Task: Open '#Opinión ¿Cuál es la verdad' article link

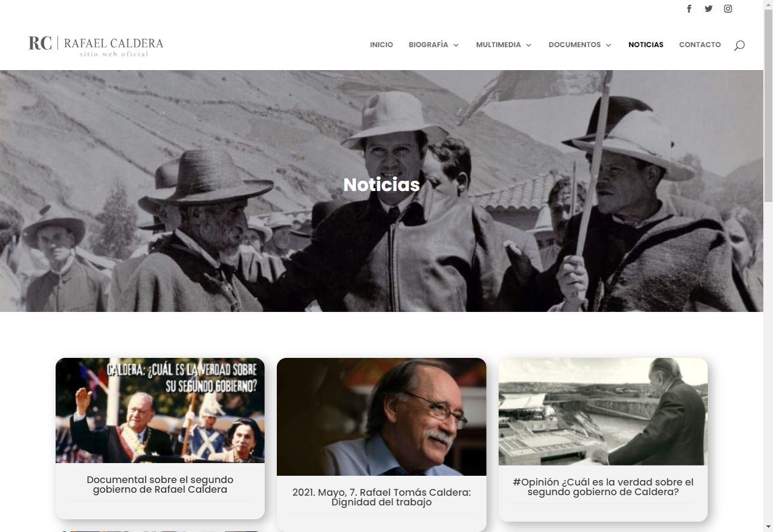Action: pyautogui.click(x=603, y=487)
